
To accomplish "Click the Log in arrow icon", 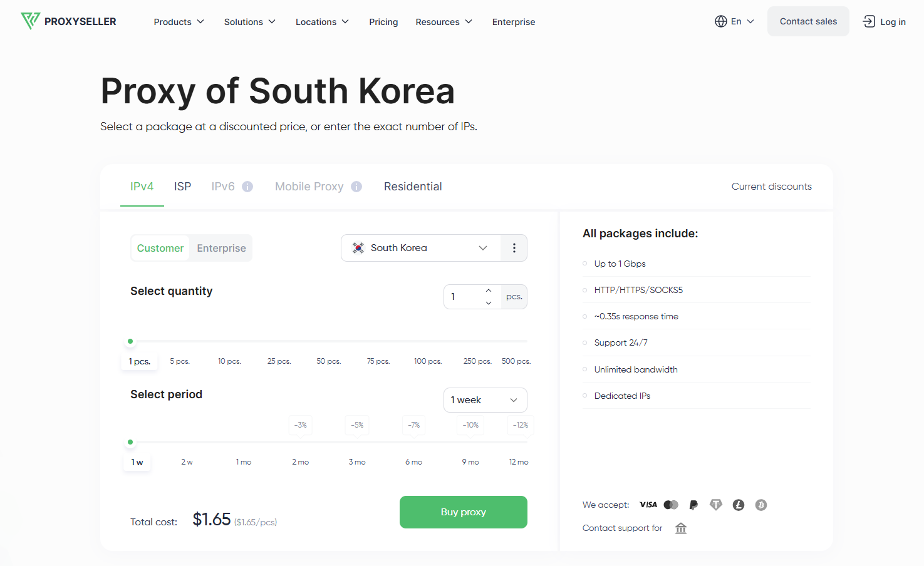I will pyautogui.click(x=869, y=21).
